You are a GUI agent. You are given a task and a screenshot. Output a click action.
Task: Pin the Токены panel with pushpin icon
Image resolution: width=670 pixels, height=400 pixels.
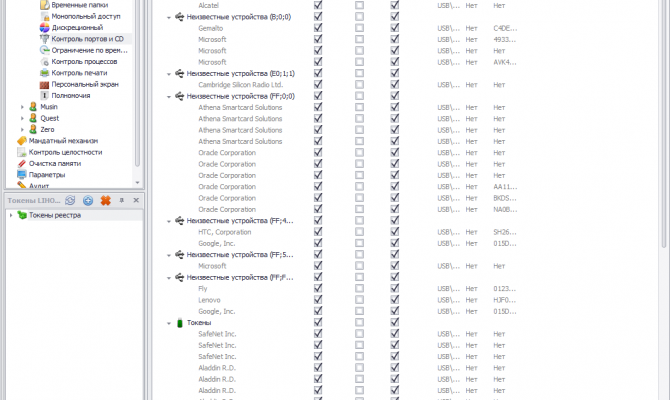[x=122, y=200]
